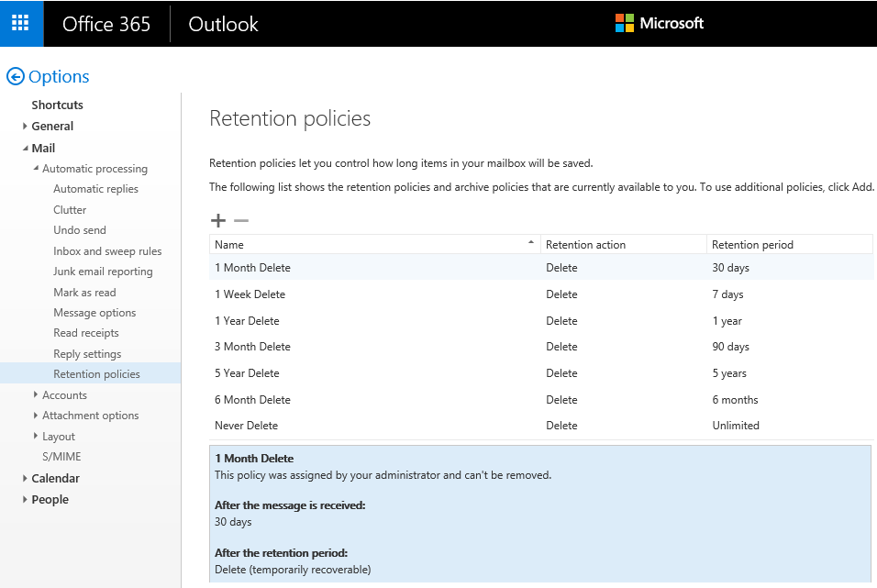Image resolution: width=877 pixels, height=588 pixels.
Task: Click the Office 365 header link
Action: click(x=106, y=24)
